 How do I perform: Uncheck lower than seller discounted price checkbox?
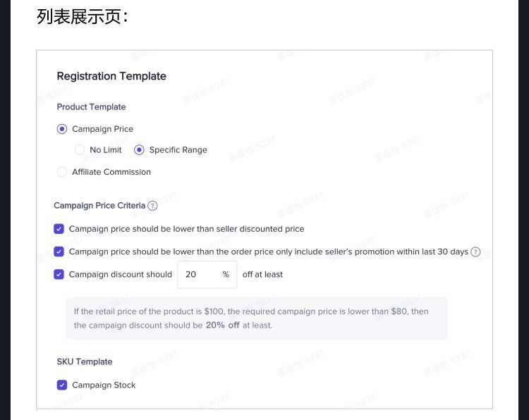point(59,229)
